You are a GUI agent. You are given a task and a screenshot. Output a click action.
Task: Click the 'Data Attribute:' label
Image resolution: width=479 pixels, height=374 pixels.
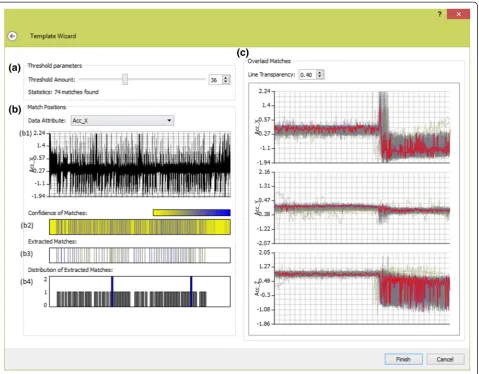pyautogui.click(x=47, y=121)
